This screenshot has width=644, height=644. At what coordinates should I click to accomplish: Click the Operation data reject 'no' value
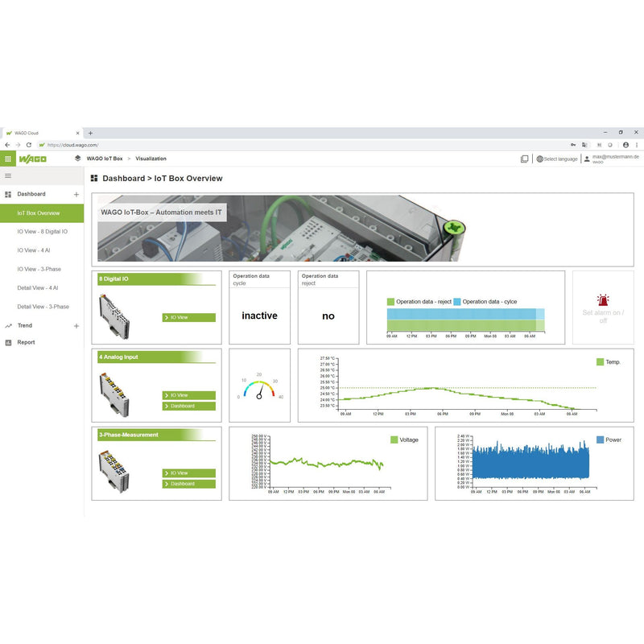pyautogui.click(x=328, y=316)
